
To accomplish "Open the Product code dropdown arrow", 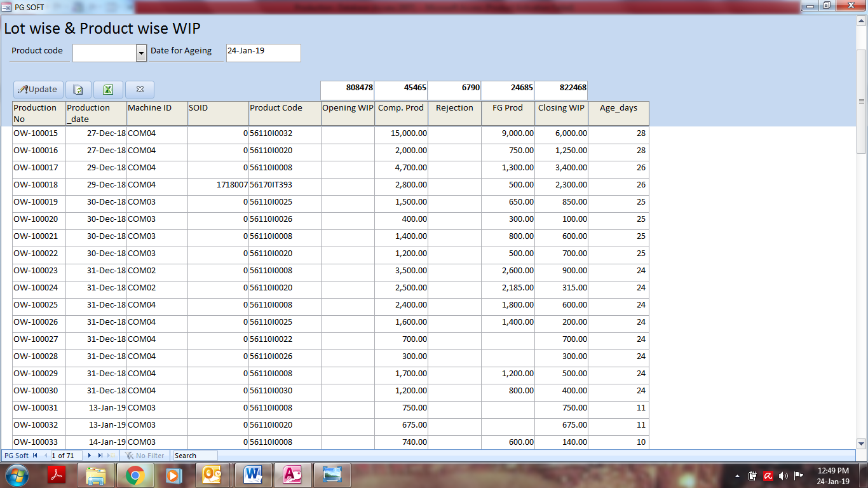I will [141, 53].
